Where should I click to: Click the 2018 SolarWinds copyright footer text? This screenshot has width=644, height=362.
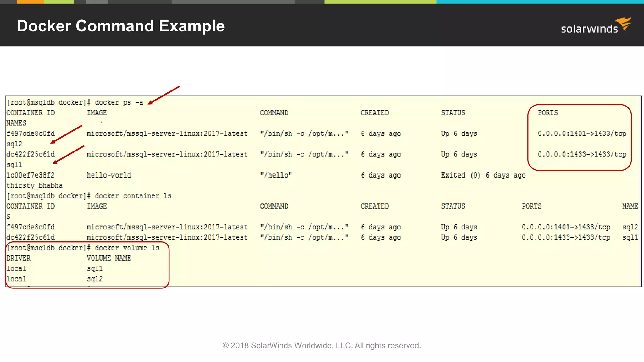(x=322, y=346)
